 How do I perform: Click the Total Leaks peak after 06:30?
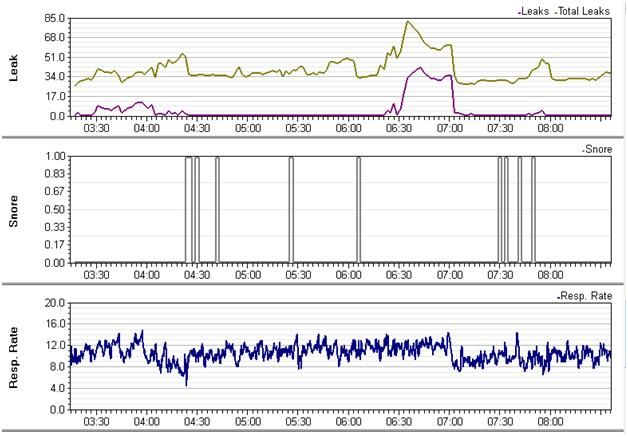pyautogui.click(x=407, y=22)
